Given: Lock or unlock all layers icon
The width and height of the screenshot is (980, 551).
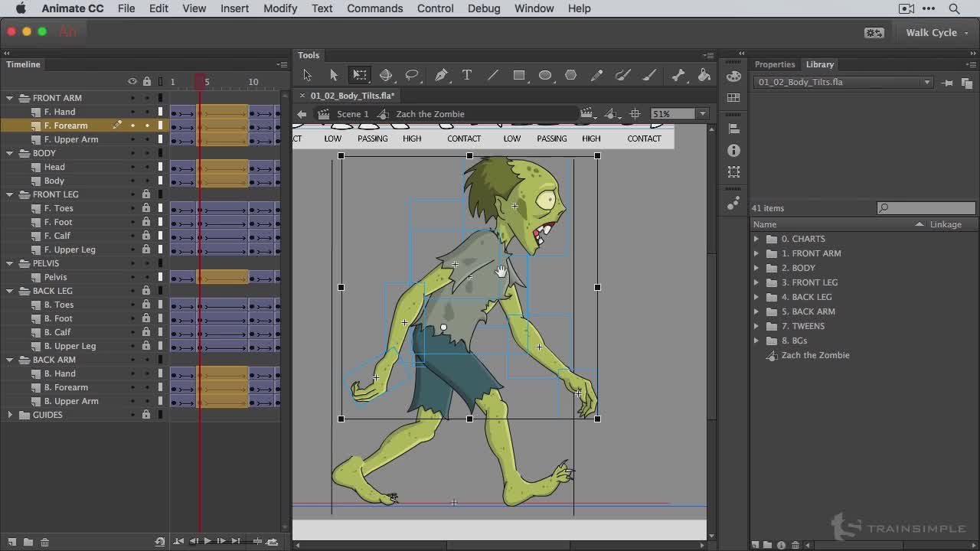Looking at the screenshot, I should coord(146,81).
